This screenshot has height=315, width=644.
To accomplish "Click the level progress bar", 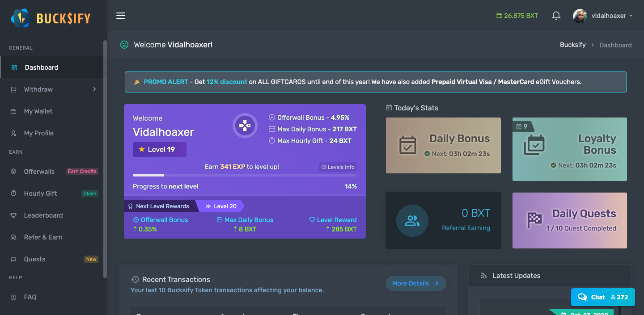I will point(245,176).
